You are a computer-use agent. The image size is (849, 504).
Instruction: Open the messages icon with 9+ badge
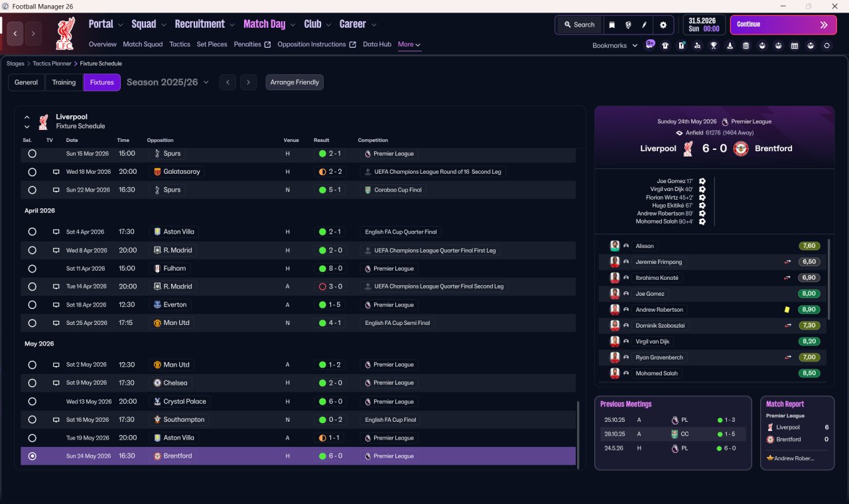coord(649,44)
